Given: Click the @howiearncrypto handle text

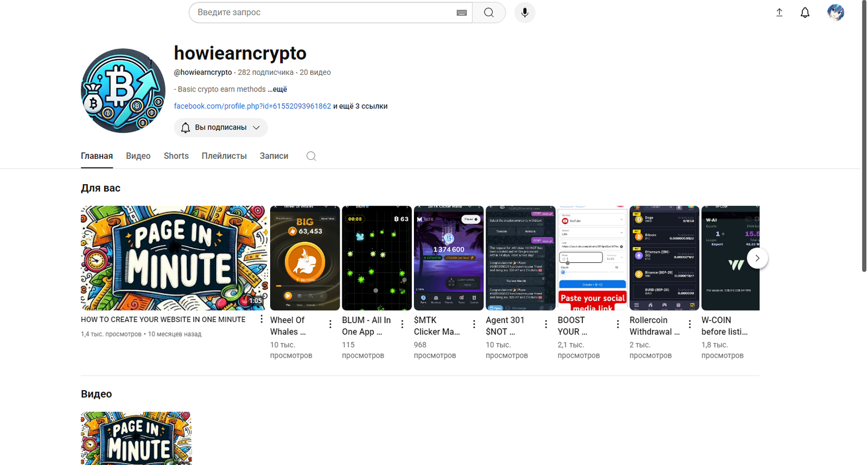Looking at the screenshot, I should pyautogui.click(x=203, y=72).
